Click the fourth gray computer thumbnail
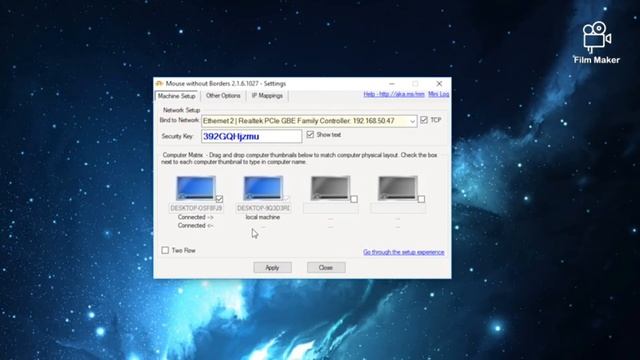The height and width of the screenshot is (360, 640). point(398,188)
